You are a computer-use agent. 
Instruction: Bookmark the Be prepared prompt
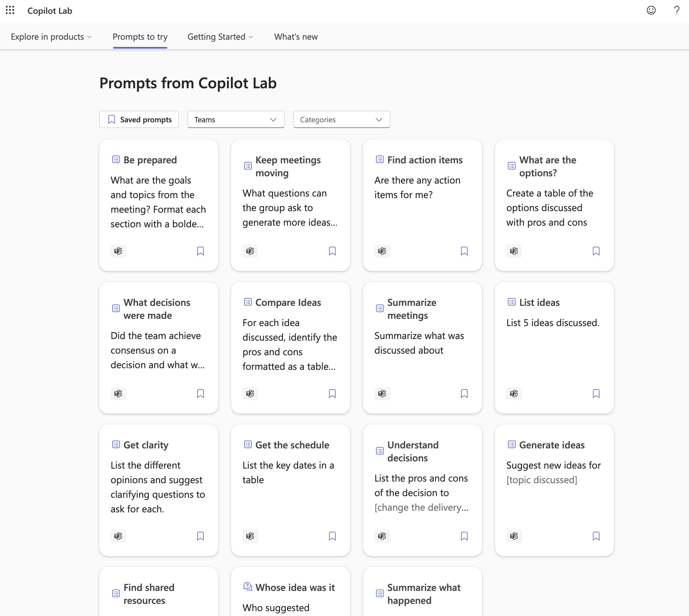coord(200,251)
